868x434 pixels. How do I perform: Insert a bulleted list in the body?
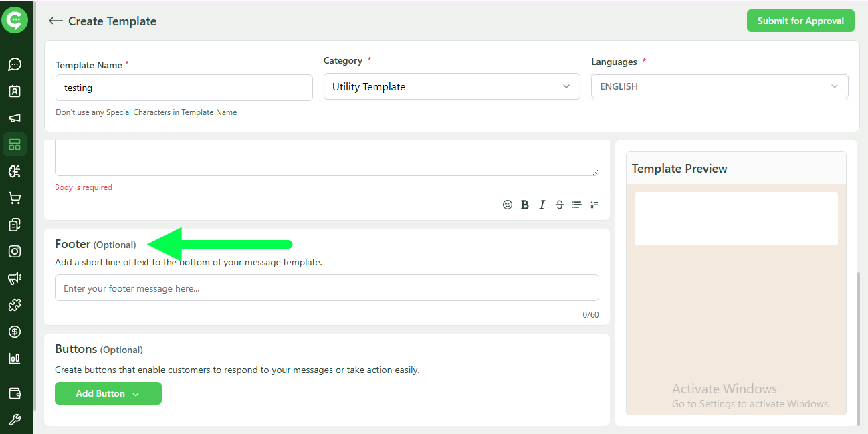576,204
